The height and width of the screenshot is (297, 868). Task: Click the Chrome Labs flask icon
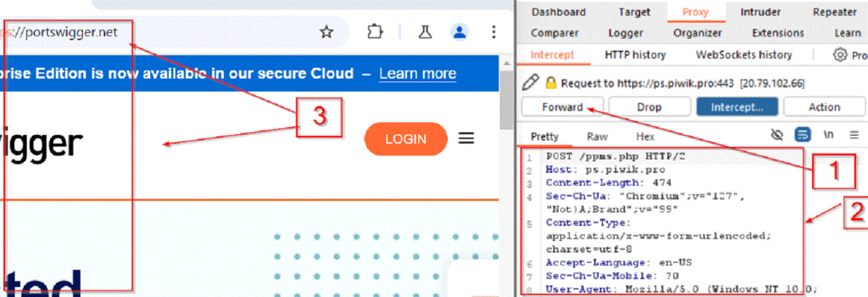(x=425, y=32)
